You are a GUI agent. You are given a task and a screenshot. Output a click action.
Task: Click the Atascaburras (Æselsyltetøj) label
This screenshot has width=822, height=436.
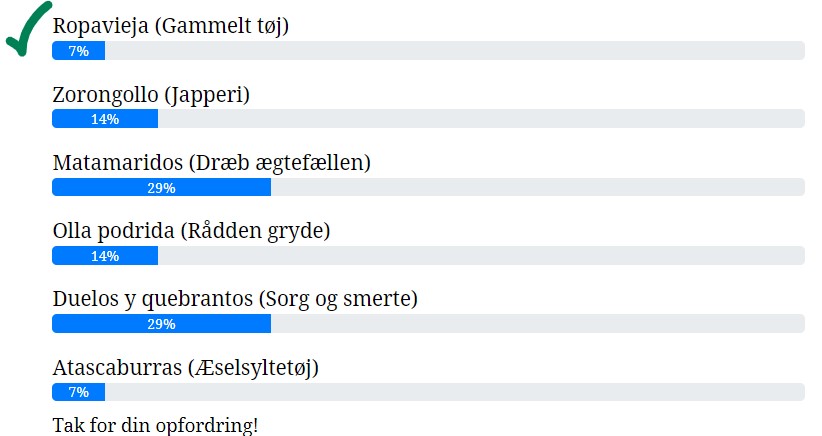(185, 367)
